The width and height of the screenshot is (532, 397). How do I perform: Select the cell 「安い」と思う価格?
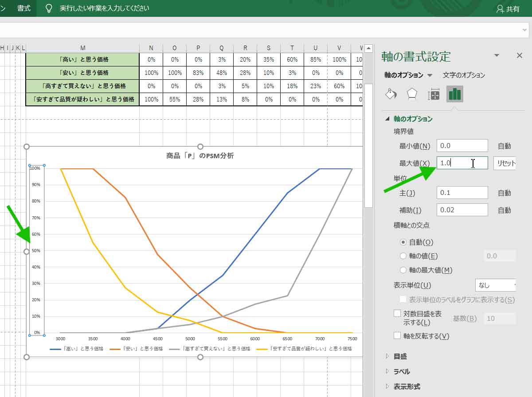(83, 73)
